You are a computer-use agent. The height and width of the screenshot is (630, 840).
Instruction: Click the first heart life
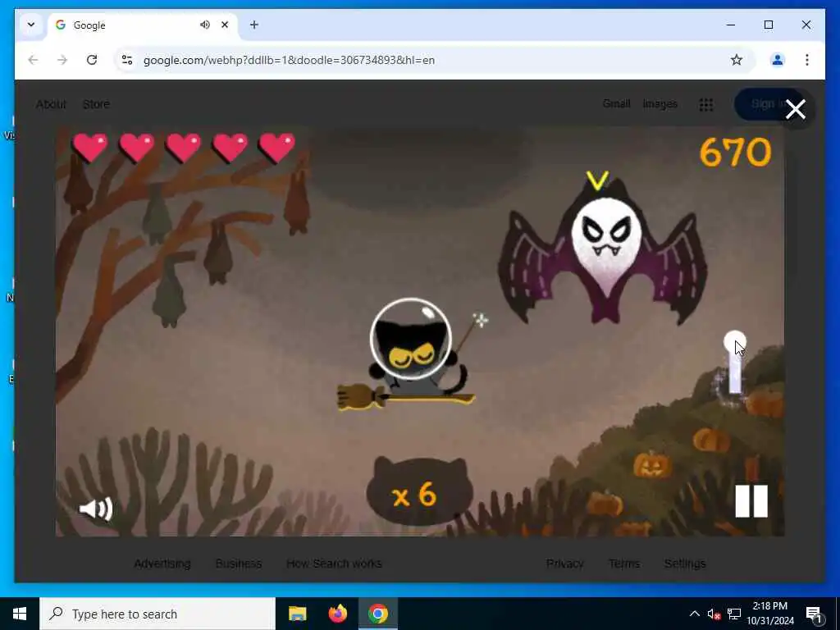(x=89, y=147)
